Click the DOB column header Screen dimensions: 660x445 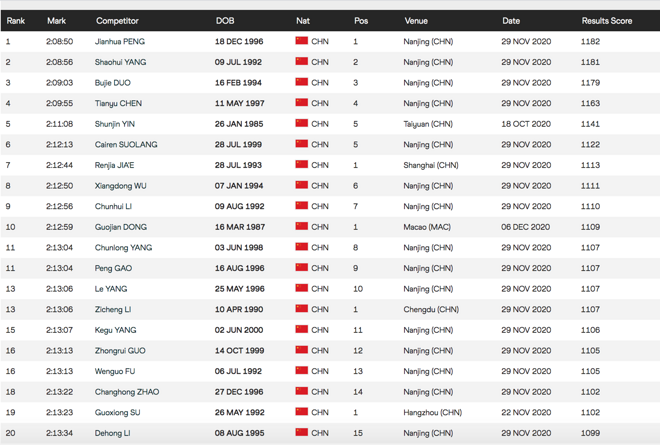[224, 21]
